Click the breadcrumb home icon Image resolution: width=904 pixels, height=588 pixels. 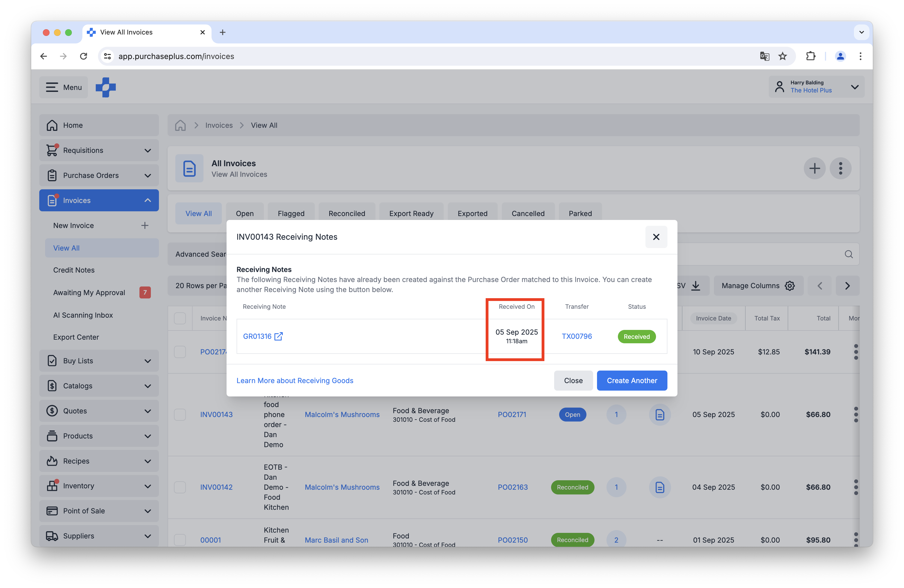pyautogui.click(x=180, y=125)
